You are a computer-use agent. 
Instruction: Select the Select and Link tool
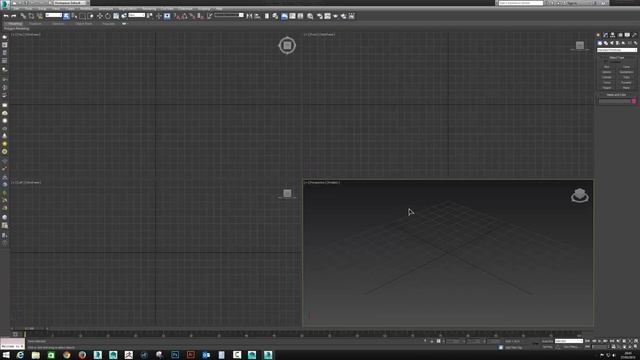point(23,16)
